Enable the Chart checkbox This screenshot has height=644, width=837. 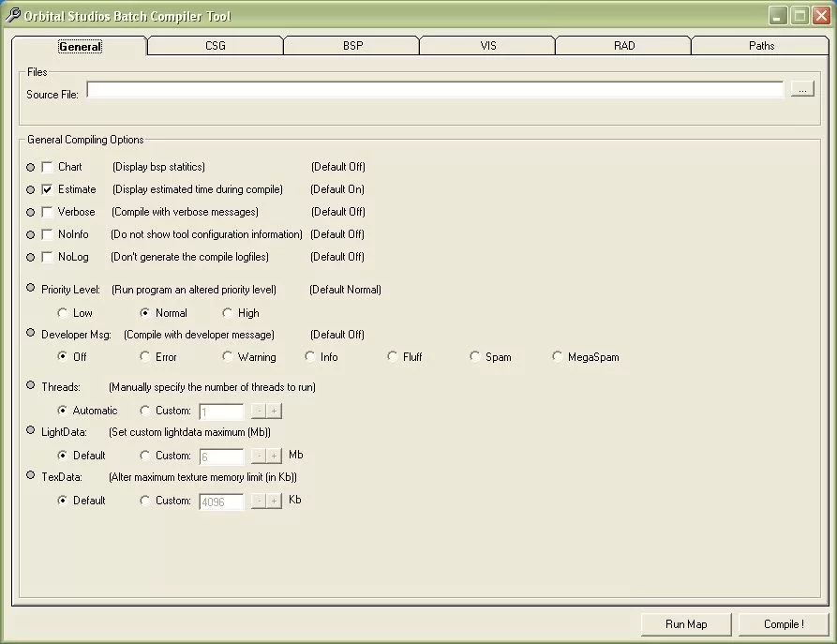[47, 167]
